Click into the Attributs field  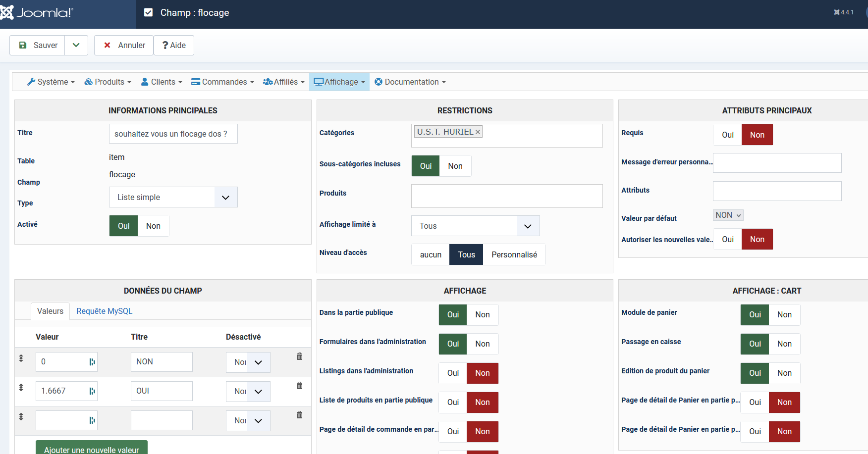pos(777,191)
